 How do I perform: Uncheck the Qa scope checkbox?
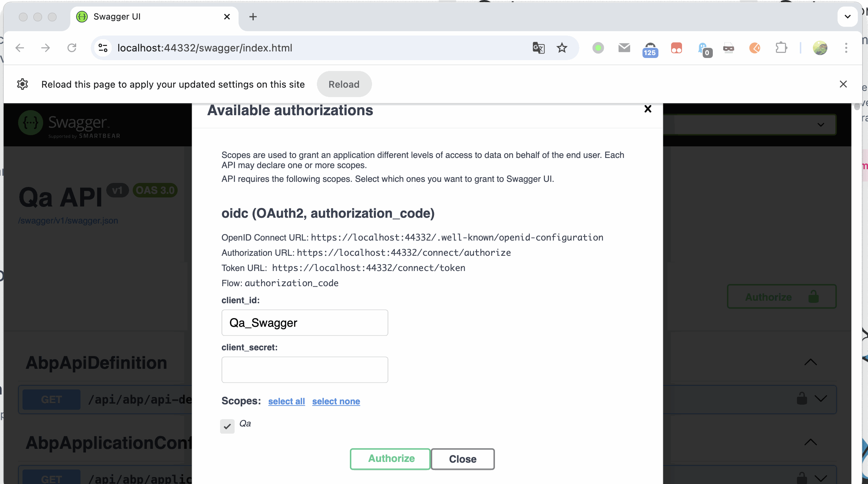pyautogui.click(x=227, y=426)
